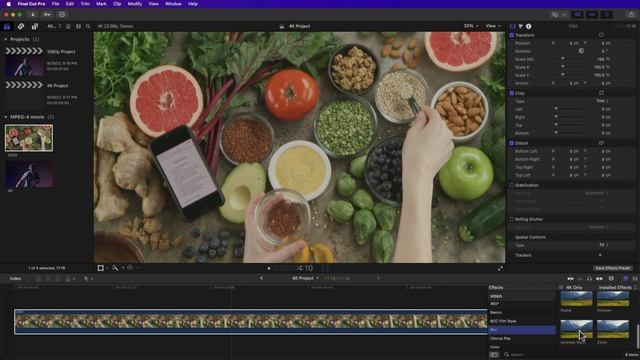Select the food clip in the timeline
The height and width of the screenshot is (360, 640).
pos(251,322)
